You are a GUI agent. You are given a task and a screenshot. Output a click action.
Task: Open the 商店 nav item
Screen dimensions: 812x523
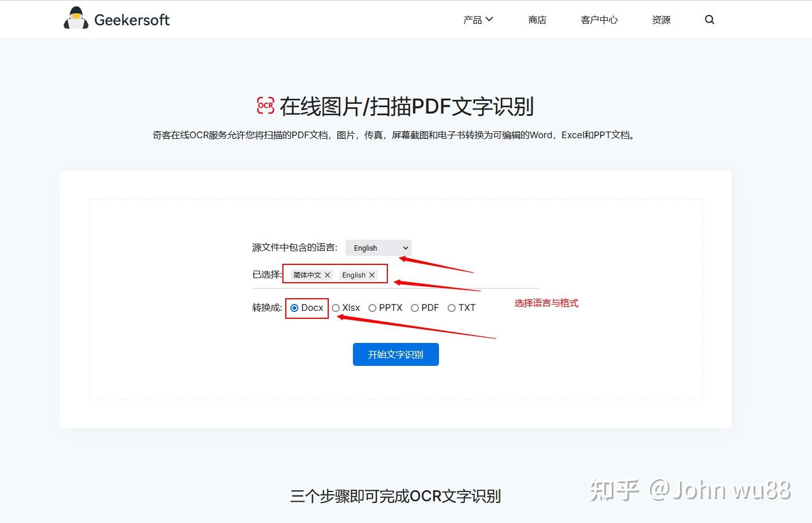pyautogui.click(x=537, y=20)
